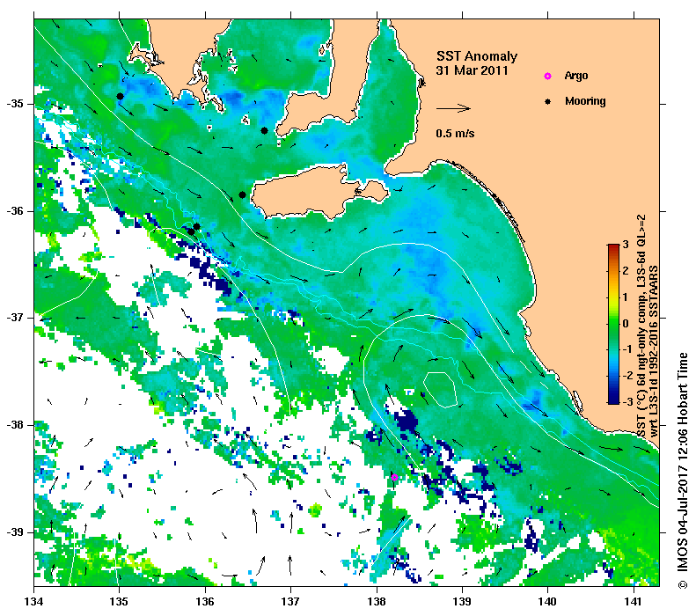Click the longitude label '138'

coord(377,602)
